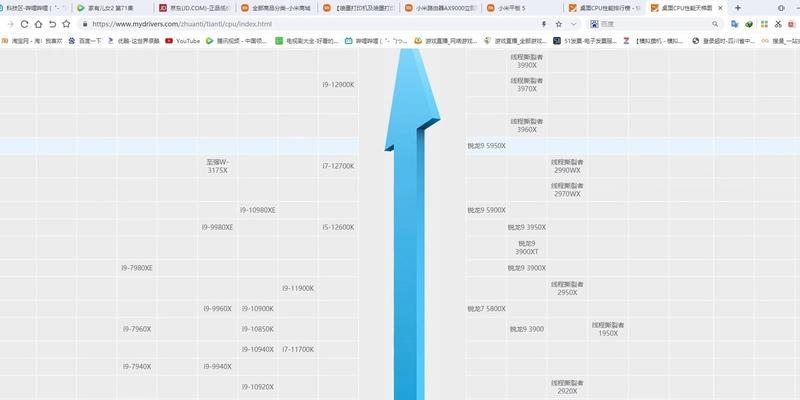Switch to the 桌面CPU性能排行榜 tab
The image size is (800, 400).
[604, 8]
